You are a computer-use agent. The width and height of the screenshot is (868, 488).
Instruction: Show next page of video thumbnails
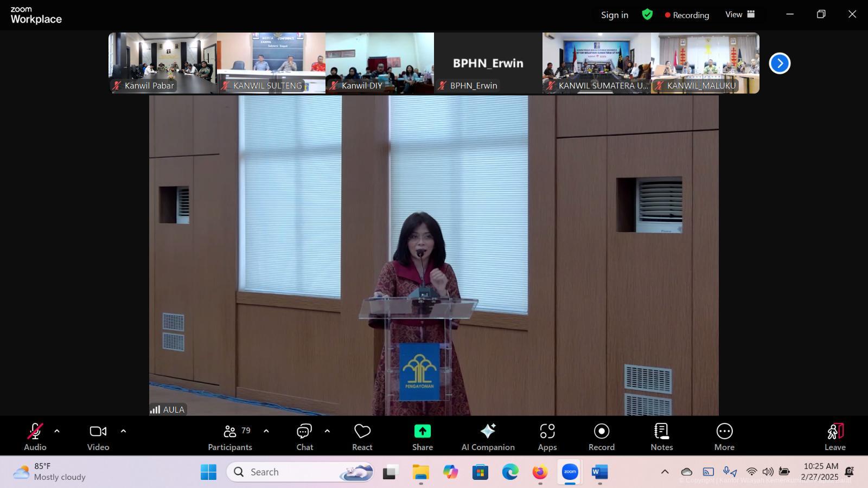point(780,63)
